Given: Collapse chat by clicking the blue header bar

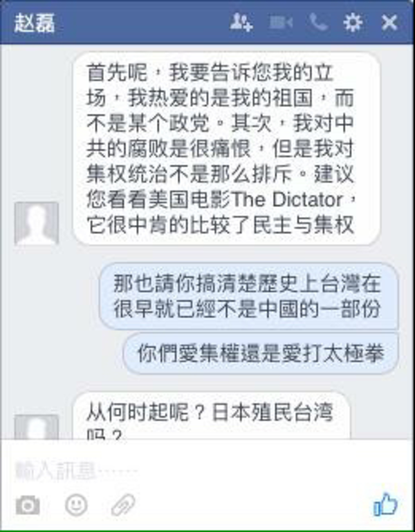Looking at the screenshot, I should pos(142,23).
